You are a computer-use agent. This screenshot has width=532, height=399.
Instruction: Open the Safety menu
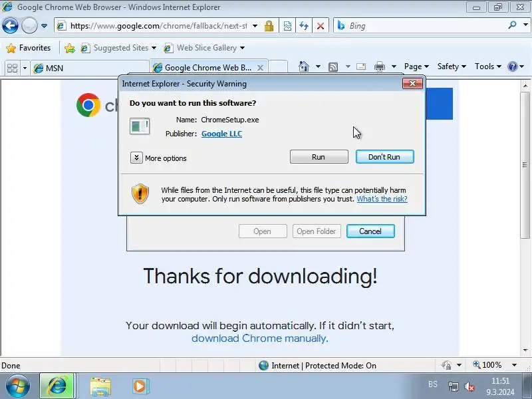(x=452, y=66)
